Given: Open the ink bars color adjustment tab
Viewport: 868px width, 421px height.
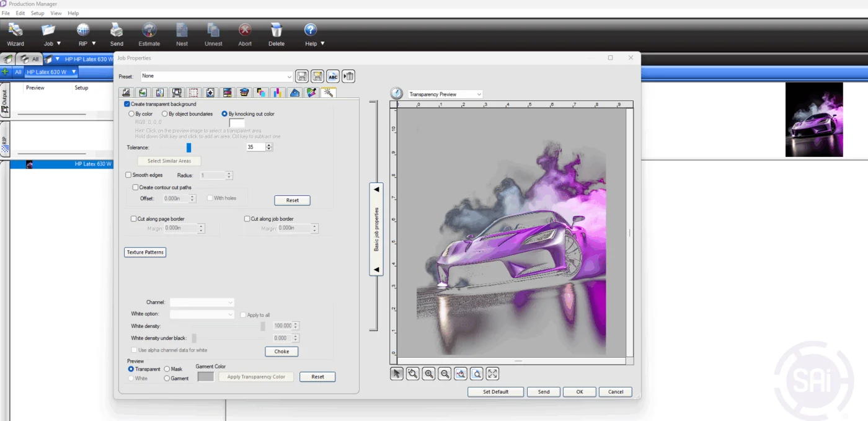Looking at the screenshot, I should (x=278, y=93).
